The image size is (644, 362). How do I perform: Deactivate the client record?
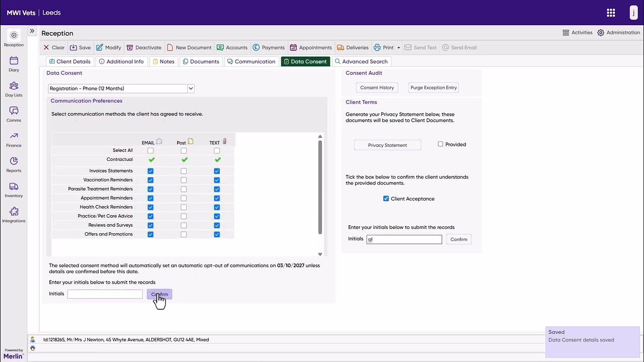click(144, 48)
